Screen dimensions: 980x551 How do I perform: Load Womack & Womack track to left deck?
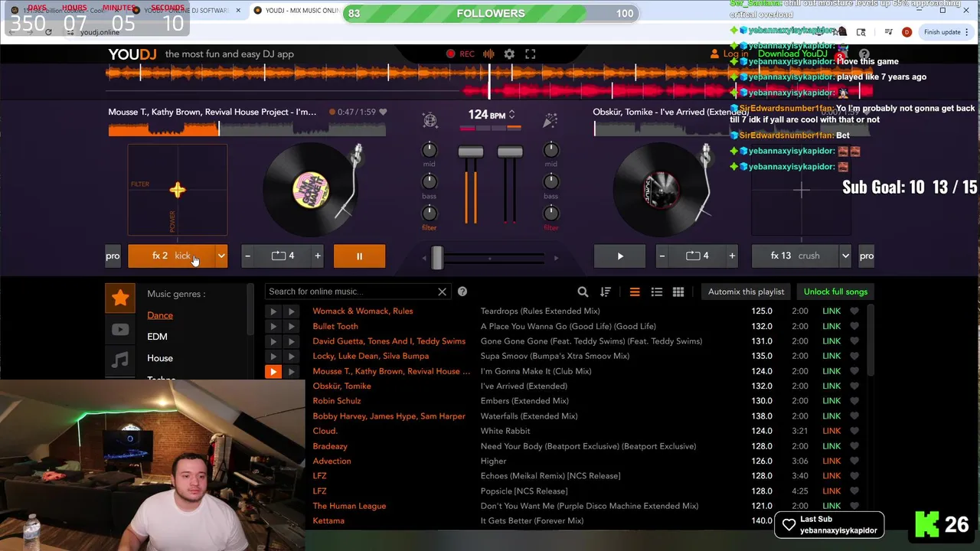coord(273,311)
